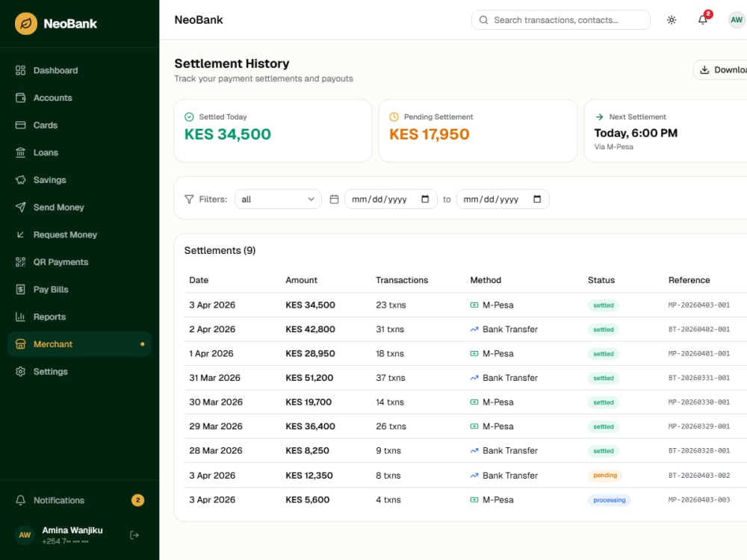The image size is (747, 560).
Task: Click the processing status badge
Action: pos(610,500)
